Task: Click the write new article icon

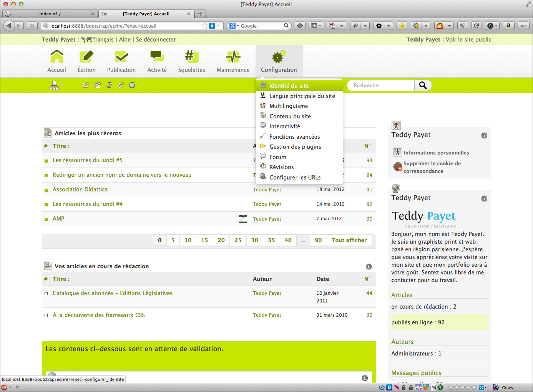Action: (x=98, y=85)
